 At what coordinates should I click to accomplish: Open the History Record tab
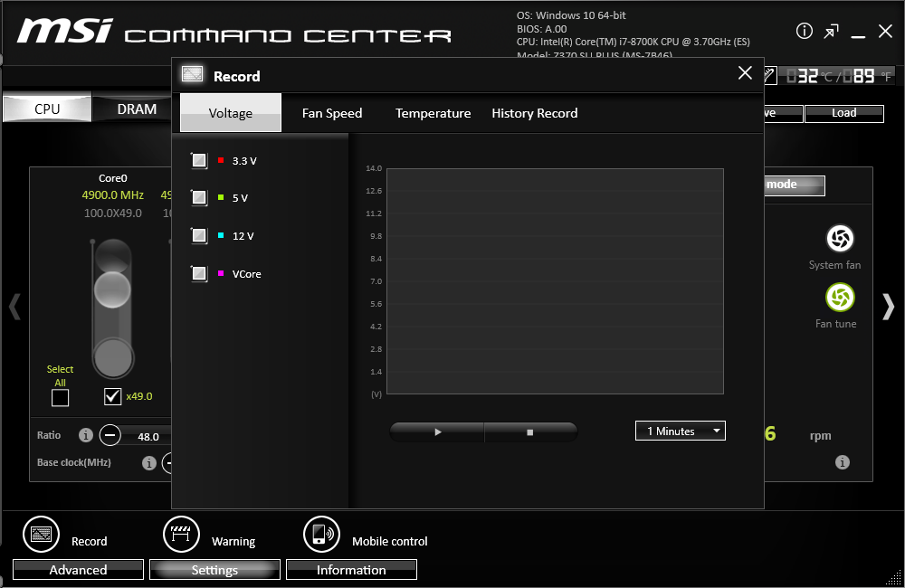point(535,113)
